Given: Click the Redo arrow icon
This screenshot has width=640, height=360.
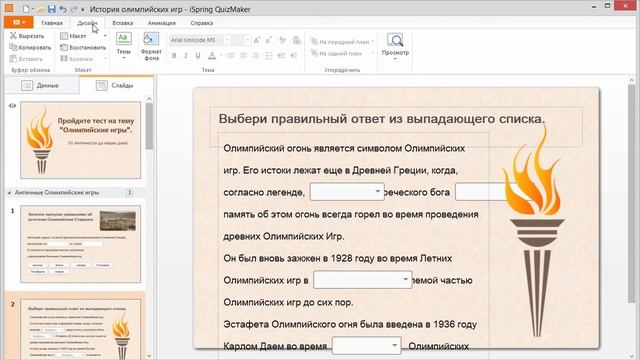Looking at the screenshot, I should pyautogui.click(x=74, y=9).
